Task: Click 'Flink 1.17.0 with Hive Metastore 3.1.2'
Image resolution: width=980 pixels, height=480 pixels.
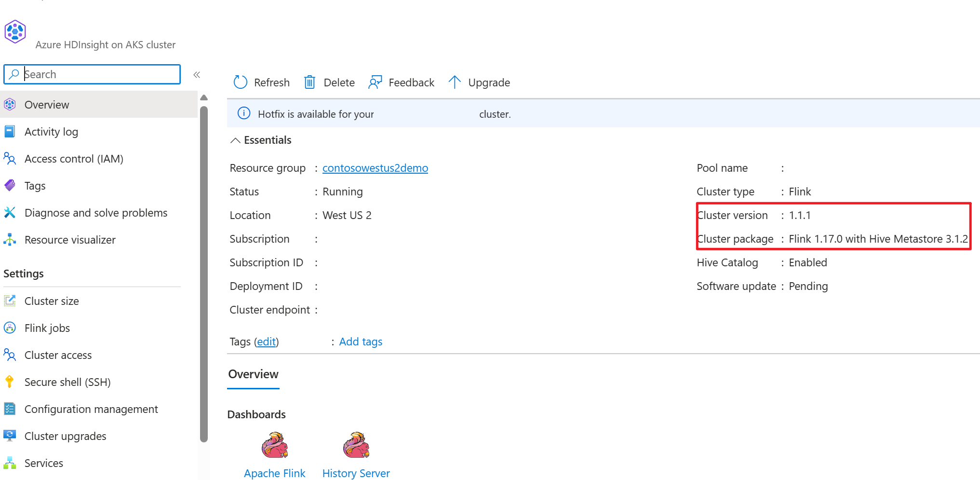Action: click(878, 239)
